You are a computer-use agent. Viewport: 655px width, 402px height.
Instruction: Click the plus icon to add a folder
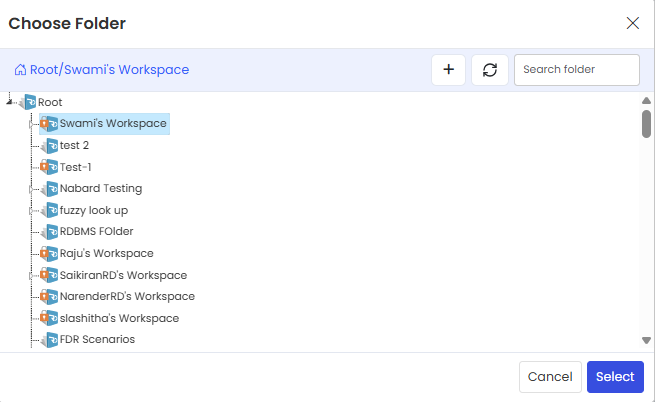click(x=448, y=69)
